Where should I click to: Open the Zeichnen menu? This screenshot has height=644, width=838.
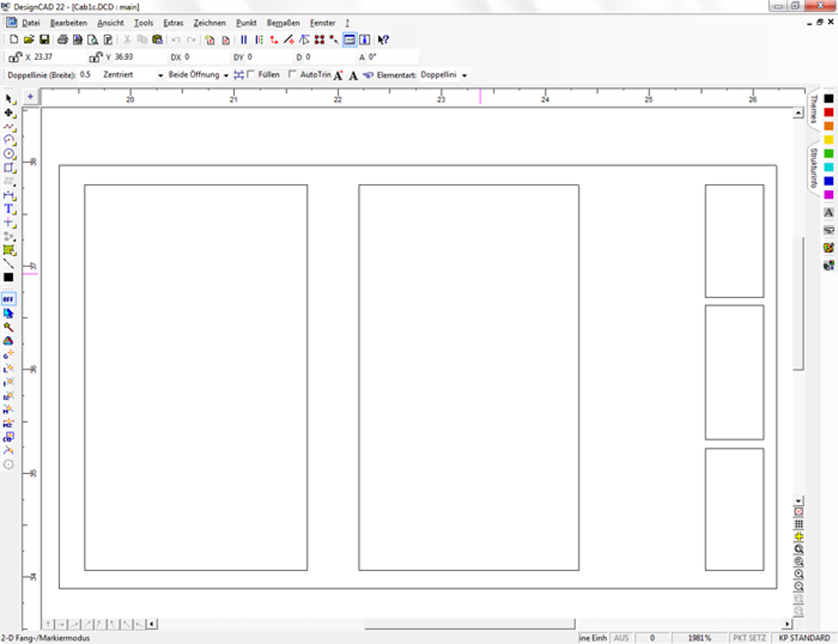(209, 22)
